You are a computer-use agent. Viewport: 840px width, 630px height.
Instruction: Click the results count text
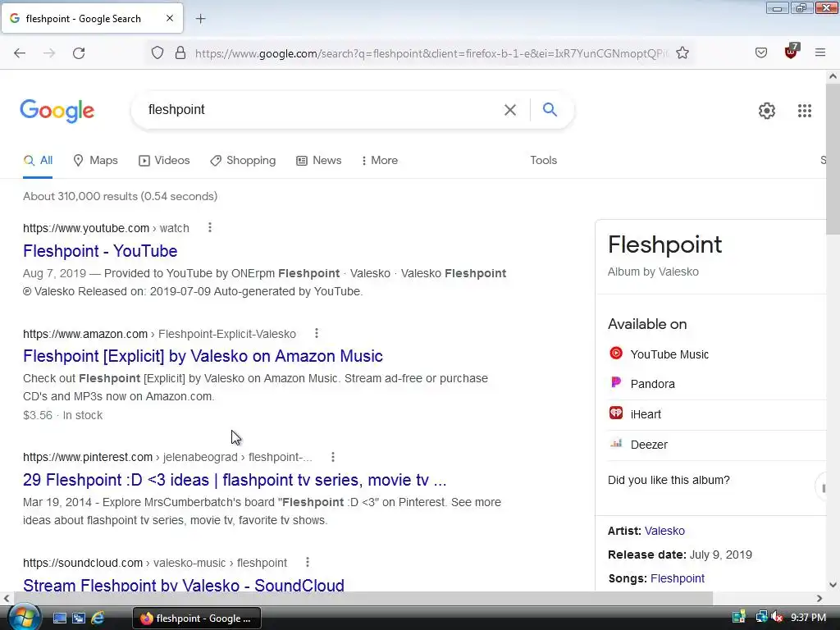120,196
